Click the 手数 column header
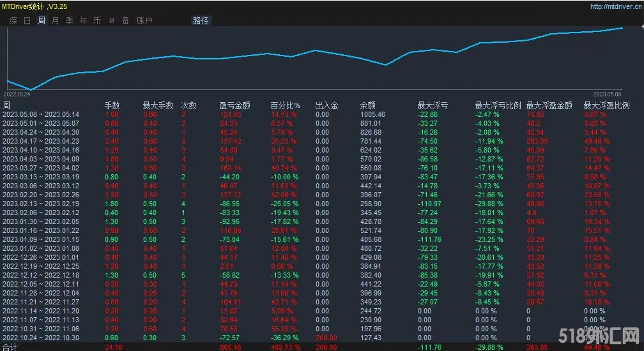Image resolution: width=644 pixels, height=351 pixels. point(112,105)
